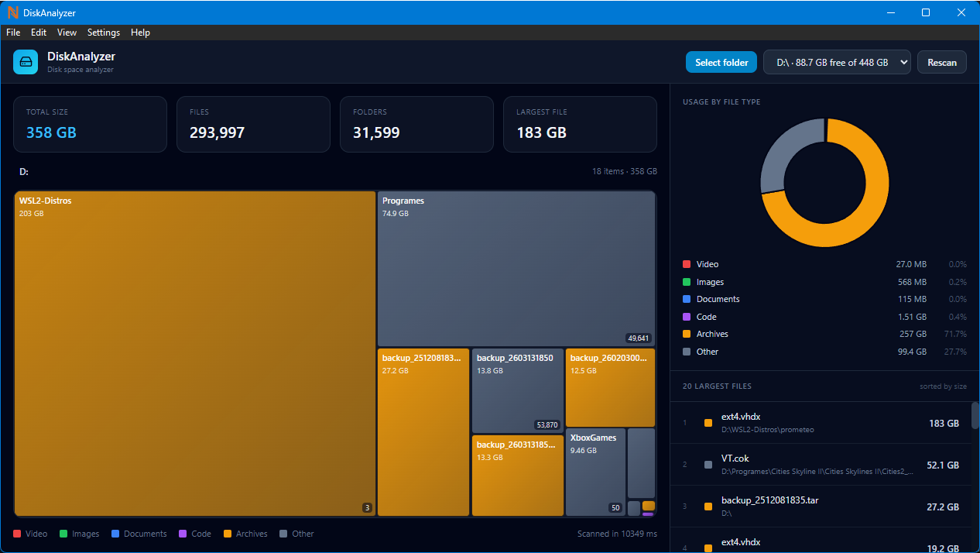Screen dimensions: 980x553
Task: Click the Rescan button
Action: point(942,62)
